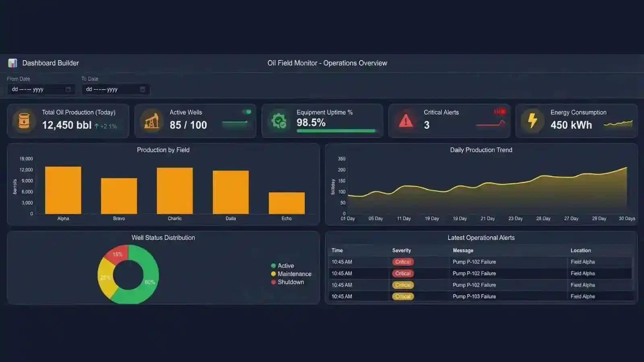Click the 98.5% uptime value
The width and height of the screenshot is (644, 362).
[311, 122]
